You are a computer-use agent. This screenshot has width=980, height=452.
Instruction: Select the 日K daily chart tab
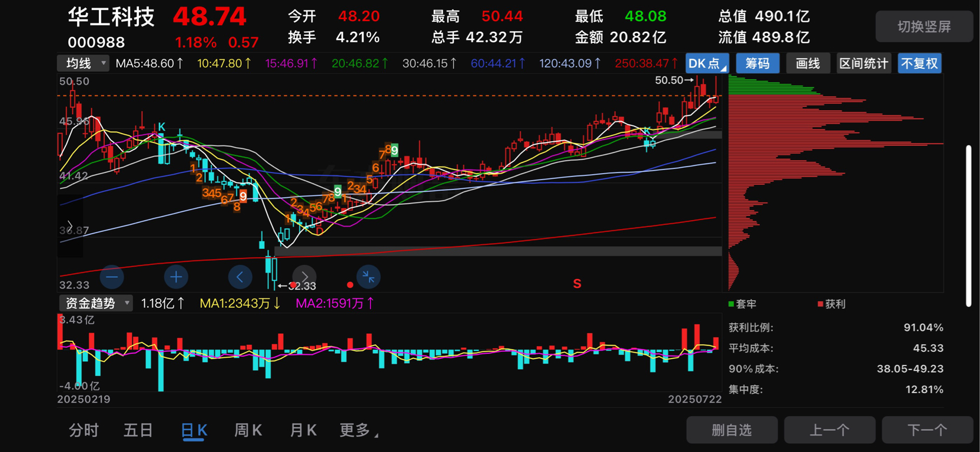(194, 430)
